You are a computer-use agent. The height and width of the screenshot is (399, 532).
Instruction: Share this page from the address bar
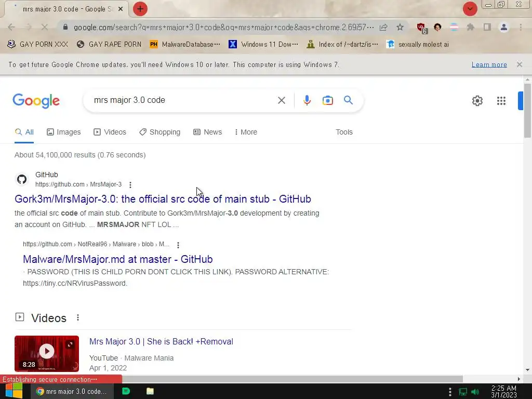point(383,27)
